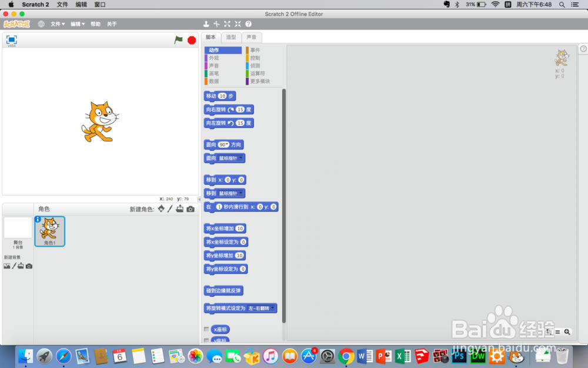Upload backdrop from file
Image resolution: width=588 pixels, height=368 pixels.
click(21, 266)
